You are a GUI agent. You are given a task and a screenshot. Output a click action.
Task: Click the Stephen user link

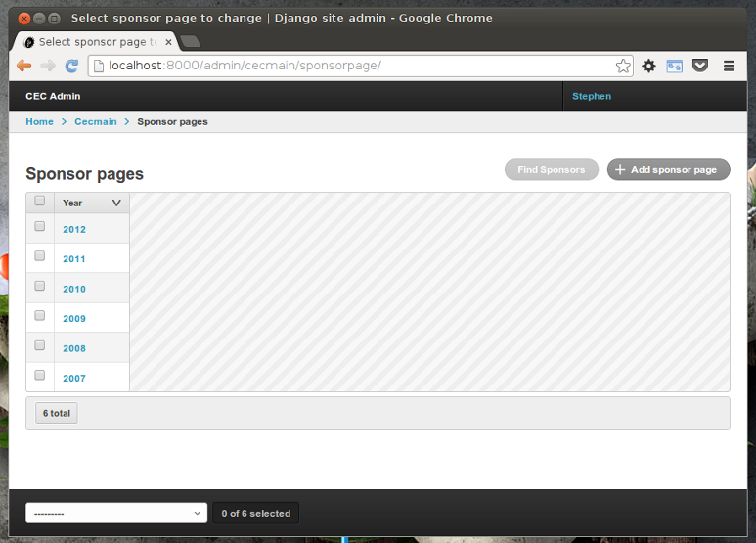coord(592,97)
